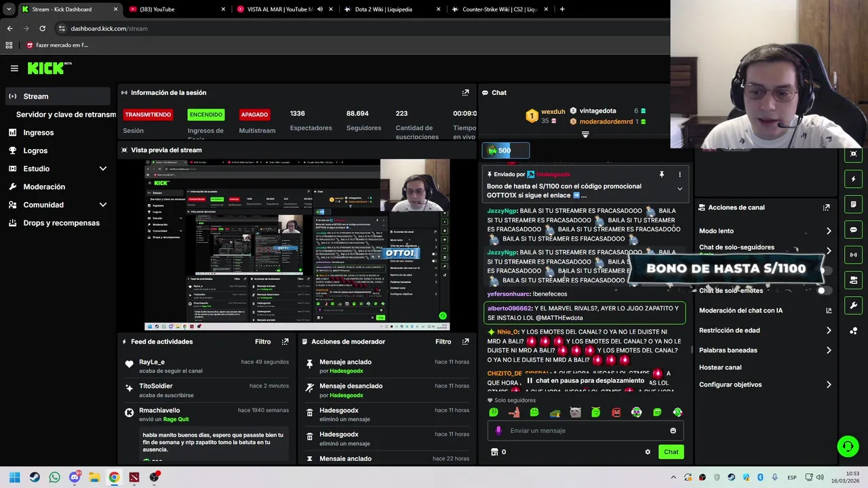Open Ingresos in the sidebar
Viewport: 868px width, 488px height.
point(39,133)
